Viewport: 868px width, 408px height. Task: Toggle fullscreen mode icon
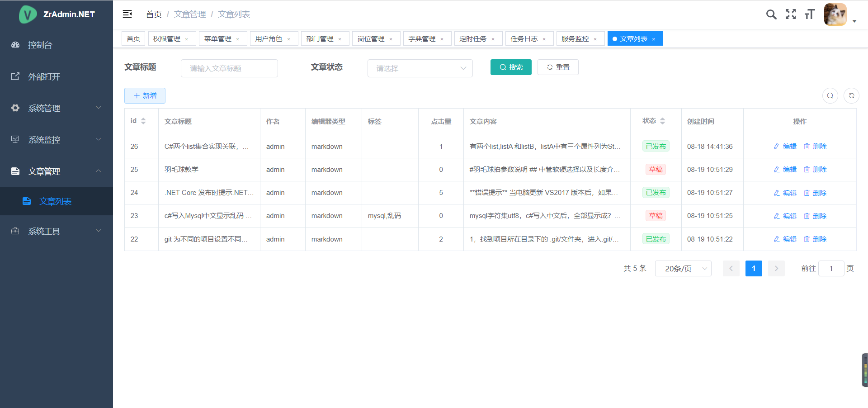[x=791, y=14]
